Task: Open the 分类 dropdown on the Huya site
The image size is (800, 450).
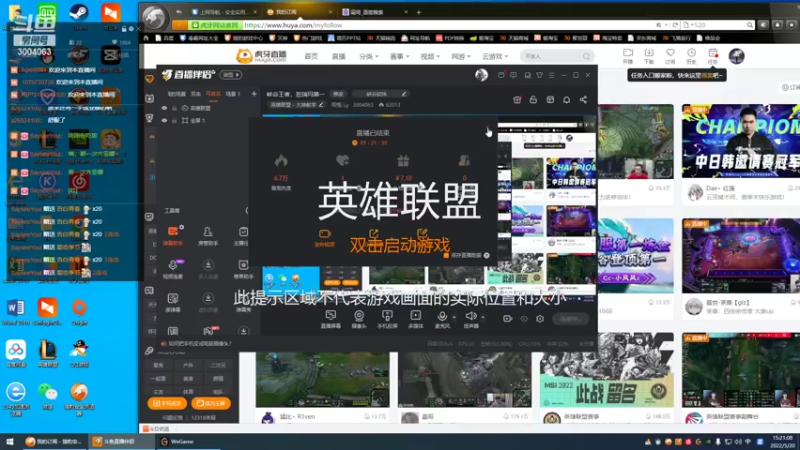Action: pos(368,56)
